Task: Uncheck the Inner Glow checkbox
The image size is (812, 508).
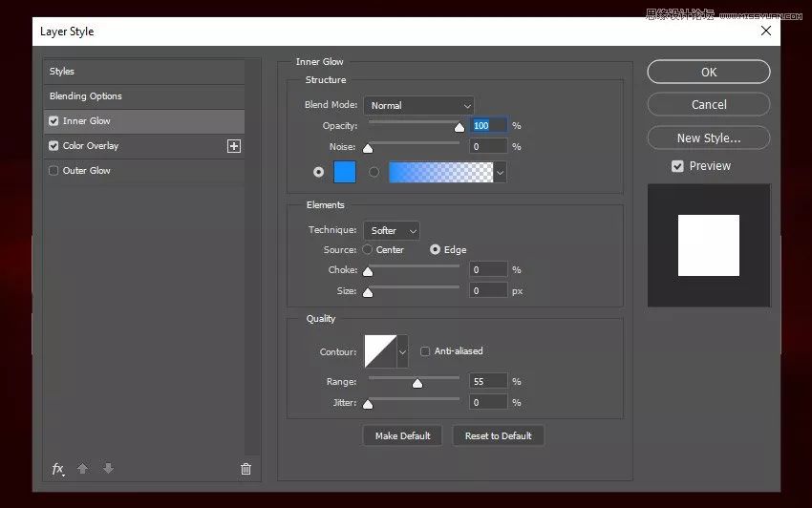Action: (x=53, y=121)
